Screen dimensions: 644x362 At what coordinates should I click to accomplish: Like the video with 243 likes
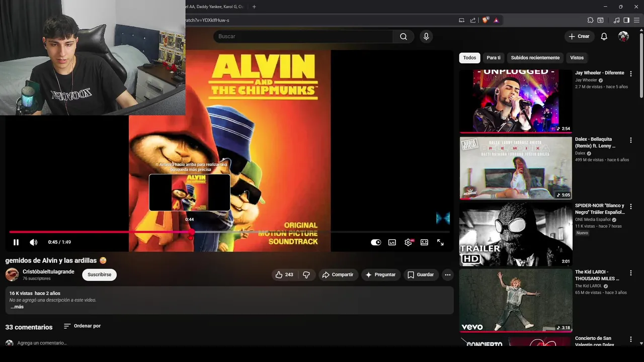284,275
